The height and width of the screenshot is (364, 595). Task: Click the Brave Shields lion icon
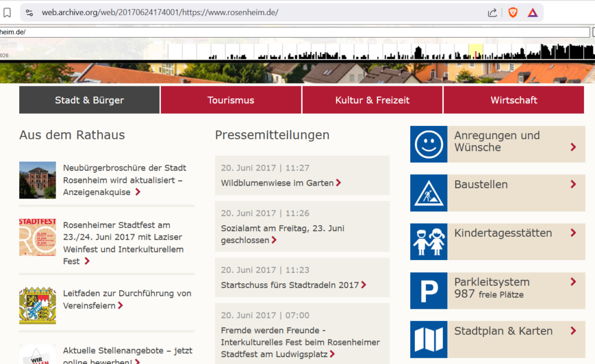click(512, 12)
